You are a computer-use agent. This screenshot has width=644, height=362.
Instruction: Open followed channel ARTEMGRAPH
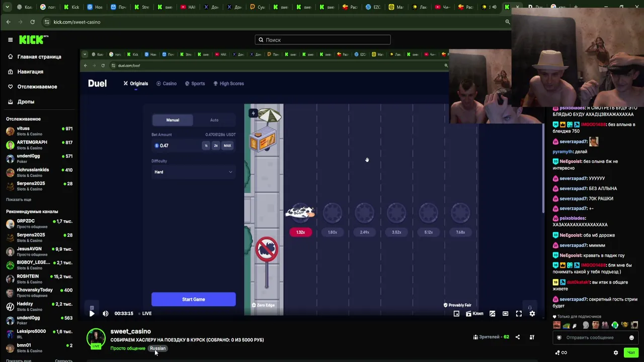[39, 145]
